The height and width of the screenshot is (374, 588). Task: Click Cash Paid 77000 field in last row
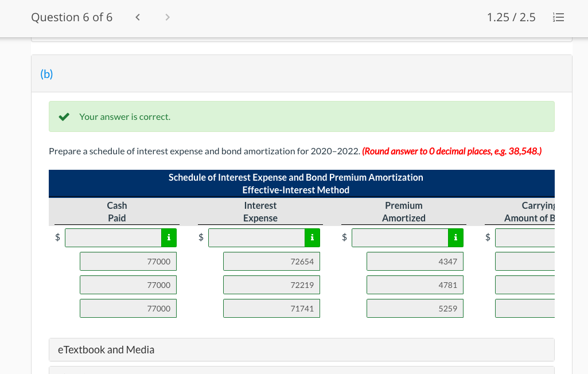(128, 309)
